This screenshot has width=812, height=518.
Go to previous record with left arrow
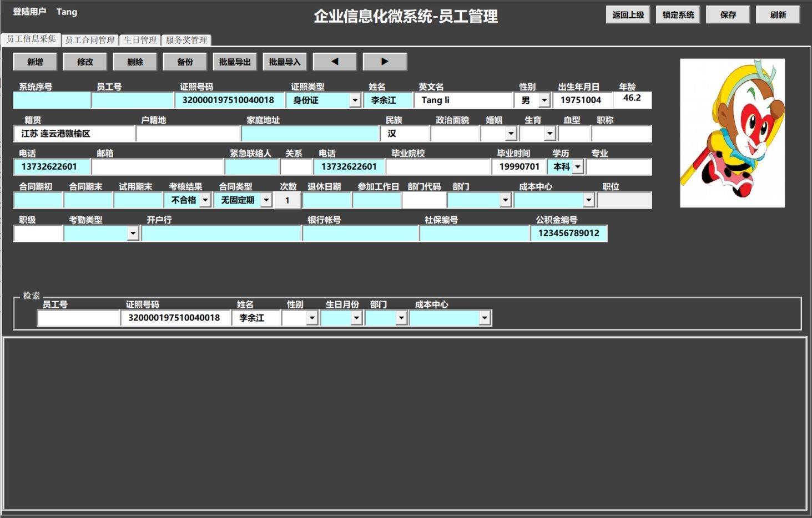[x=335, y=62]
